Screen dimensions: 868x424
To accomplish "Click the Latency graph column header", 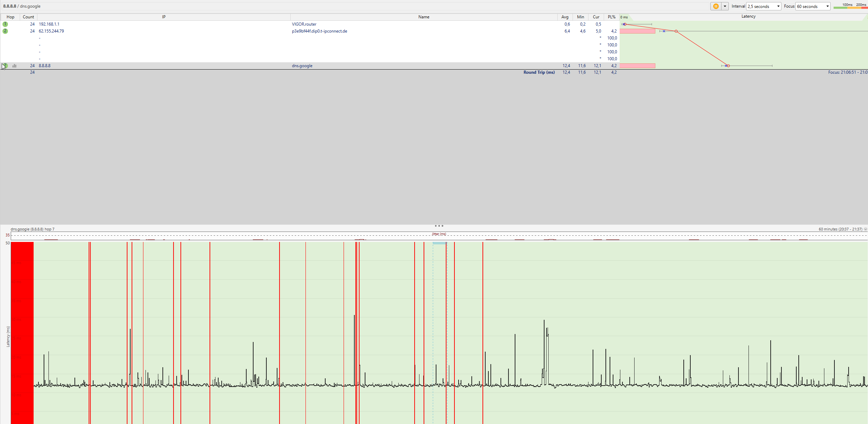I will pos(748,17).
